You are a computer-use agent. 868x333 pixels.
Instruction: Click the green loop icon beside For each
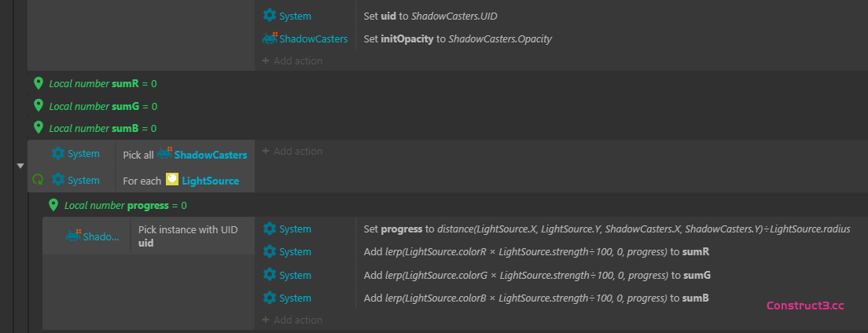click(x=38, y=181)
